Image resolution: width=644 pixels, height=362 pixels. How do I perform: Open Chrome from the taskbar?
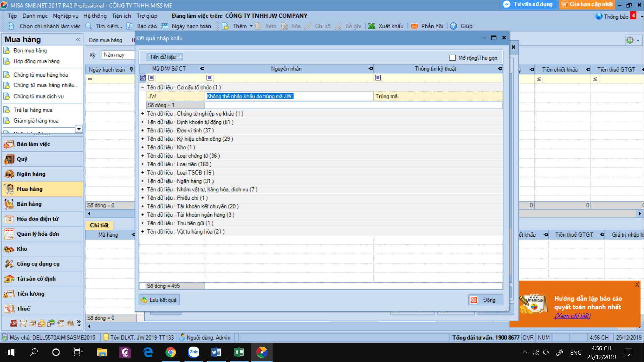[x=170, y=352]
